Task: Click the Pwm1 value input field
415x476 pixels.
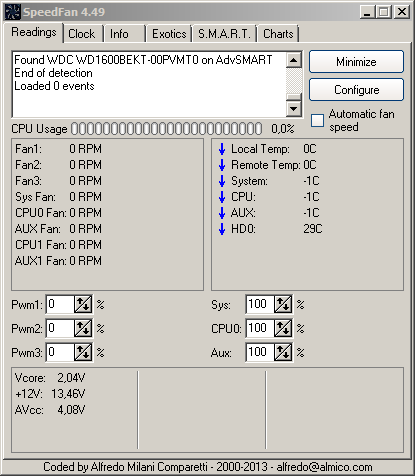Action: 60,304
